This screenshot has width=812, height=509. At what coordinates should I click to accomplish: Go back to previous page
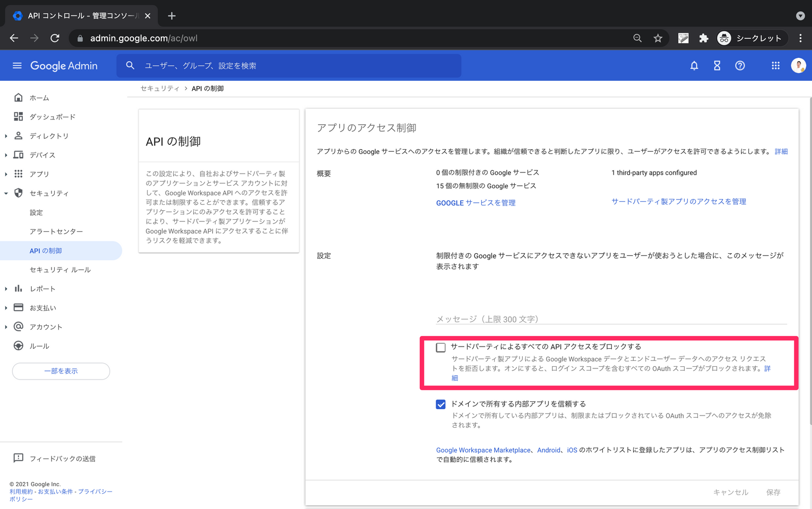coord(14,38)
